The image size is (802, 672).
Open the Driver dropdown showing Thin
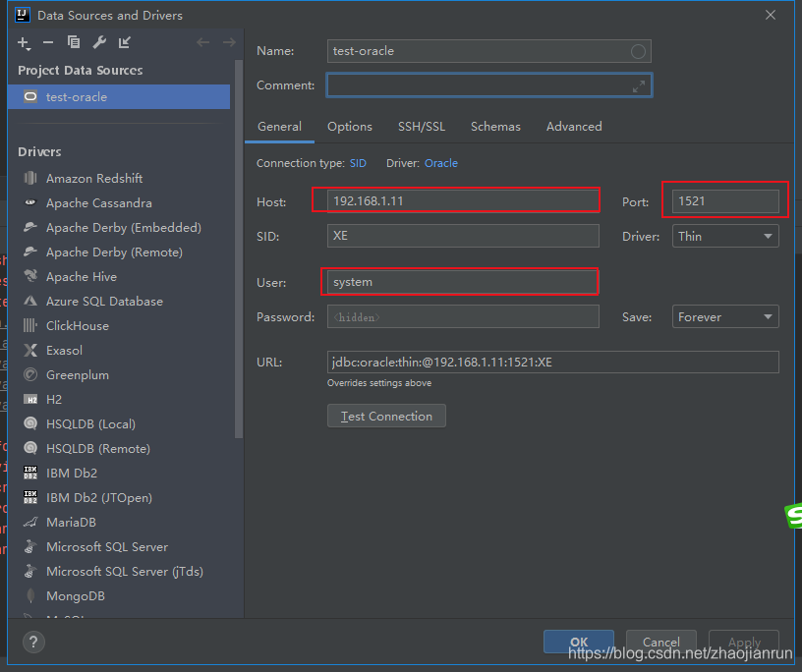[x=724, y=236]
